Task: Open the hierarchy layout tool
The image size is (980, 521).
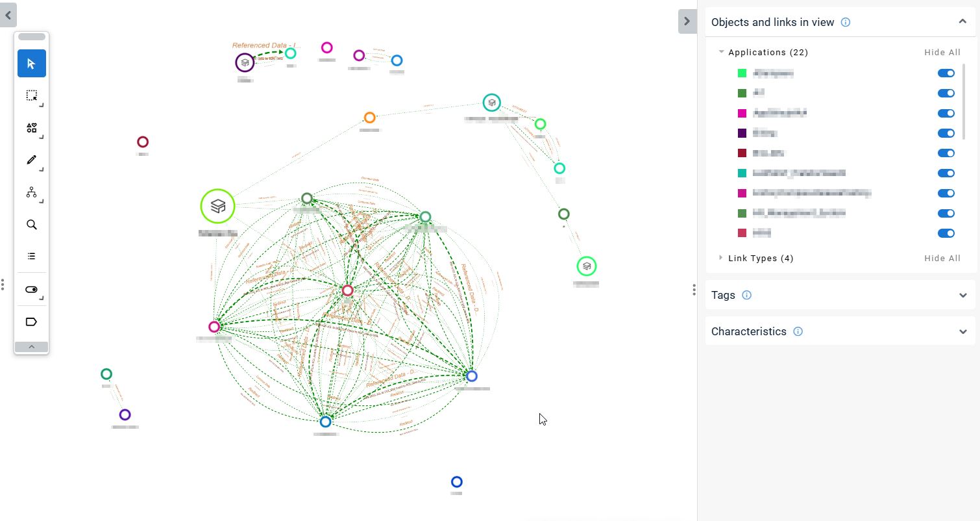Action: click(31, 192)
